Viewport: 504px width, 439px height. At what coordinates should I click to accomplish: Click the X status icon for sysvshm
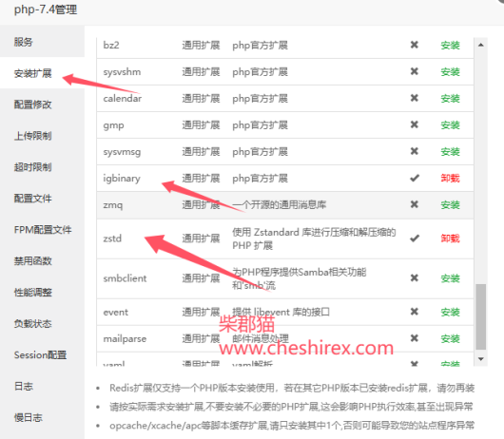click(x=415, y=71)
